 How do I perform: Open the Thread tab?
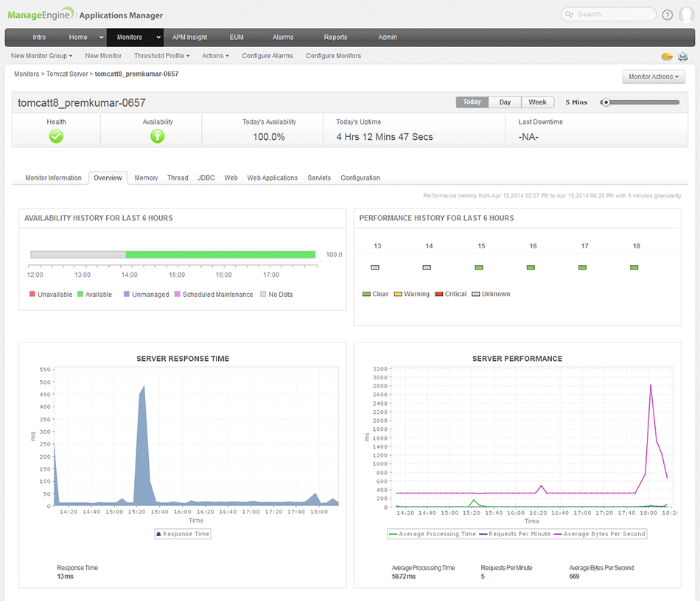(178, 178)
